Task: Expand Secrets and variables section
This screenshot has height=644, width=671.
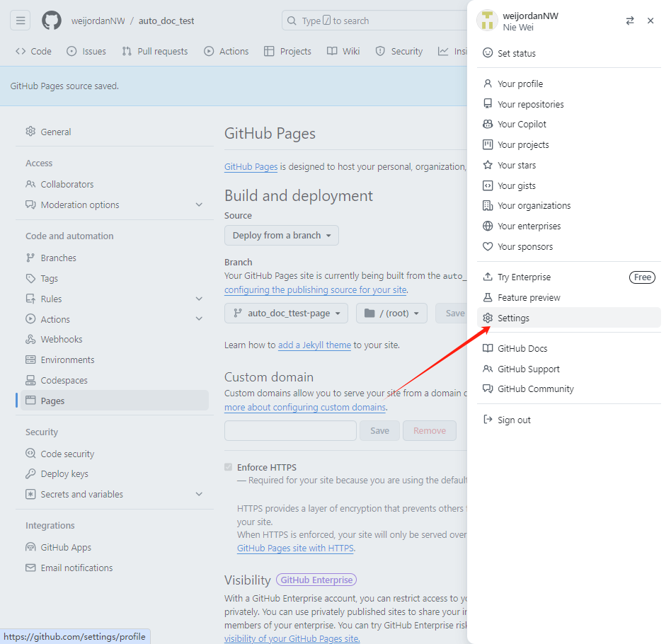Action: point(199,494)
